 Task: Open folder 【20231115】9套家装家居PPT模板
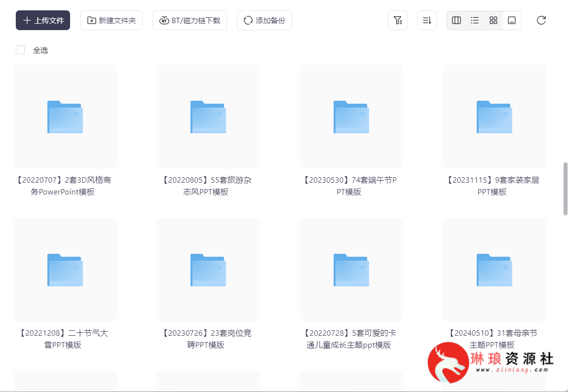click(494, 117)
